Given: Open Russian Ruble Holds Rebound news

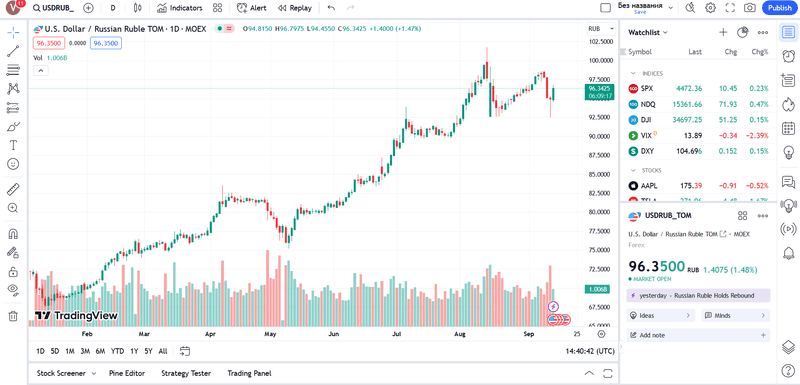Looking at the screenshot, I should point(698,295).
